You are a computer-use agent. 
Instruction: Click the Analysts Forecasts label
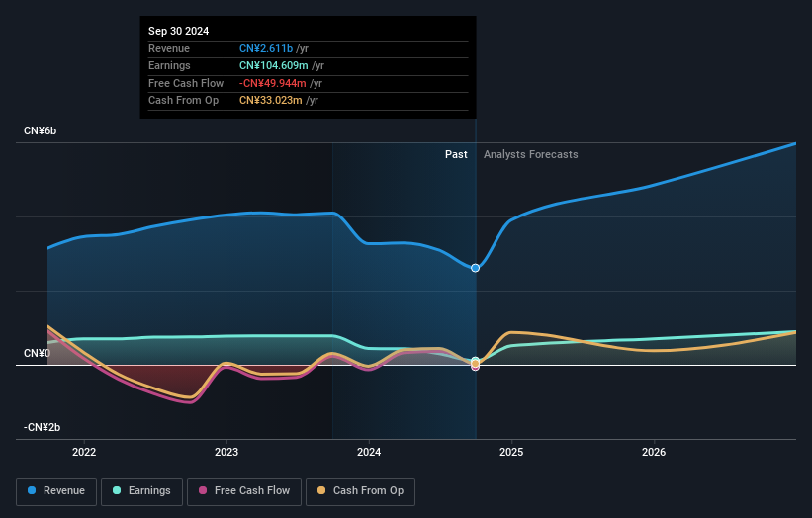pos(531,154)
